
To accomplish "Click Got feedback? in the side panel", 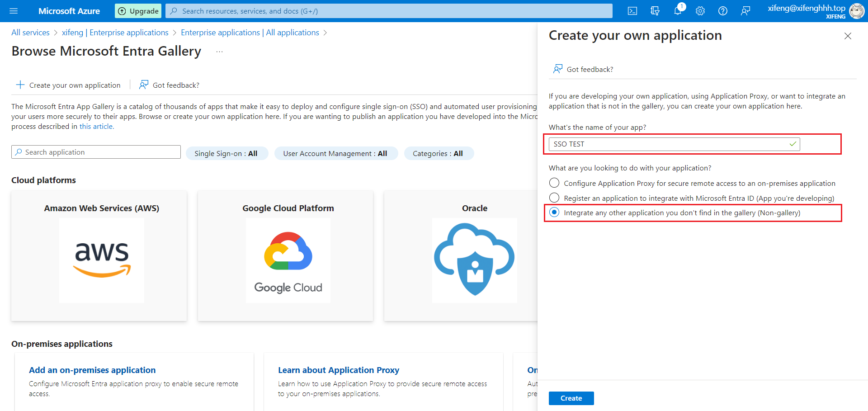I will tap(583, 69).
